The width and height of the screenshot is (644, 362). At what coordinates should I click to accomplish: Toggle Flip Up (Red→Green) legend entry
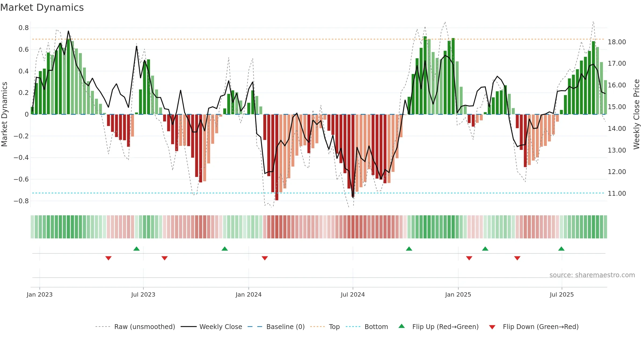point(438,327)
